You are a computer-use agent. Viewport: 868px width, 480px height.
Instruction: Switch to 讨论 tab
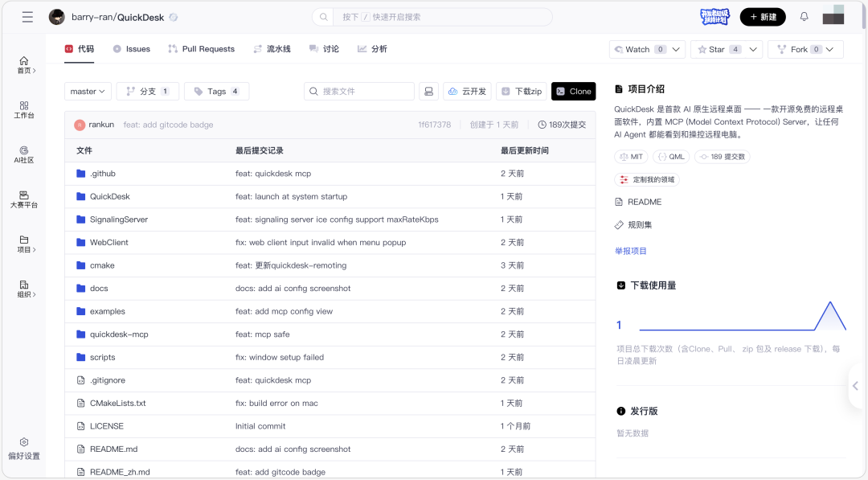325,49
